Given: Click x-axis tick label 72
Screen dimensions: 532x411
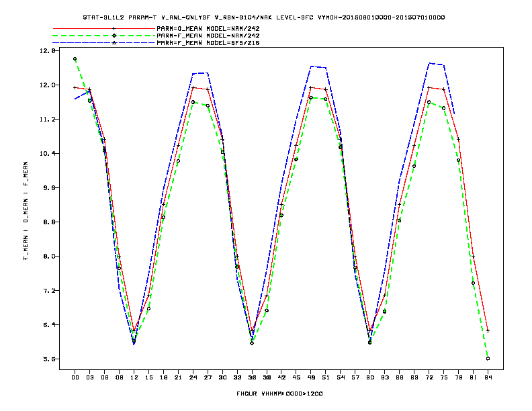Looking at the screenshot, I should point(429,377).
